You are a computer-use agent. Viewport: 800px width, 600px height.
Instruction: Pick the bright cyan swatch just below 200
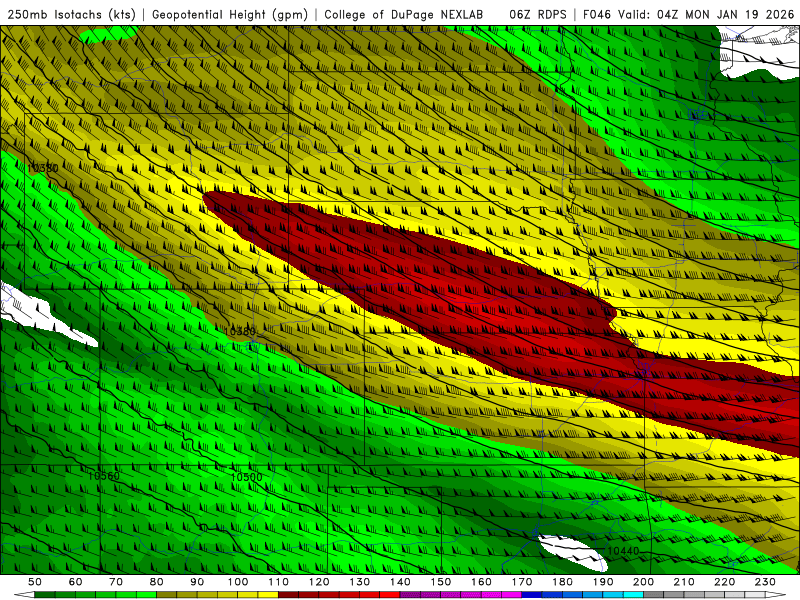pos(633,595)
